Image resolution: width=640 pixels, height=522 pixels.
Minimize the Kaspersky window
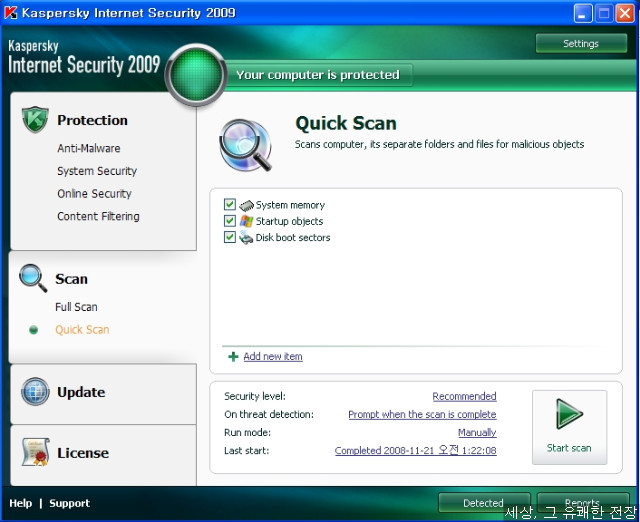point(583,13)
